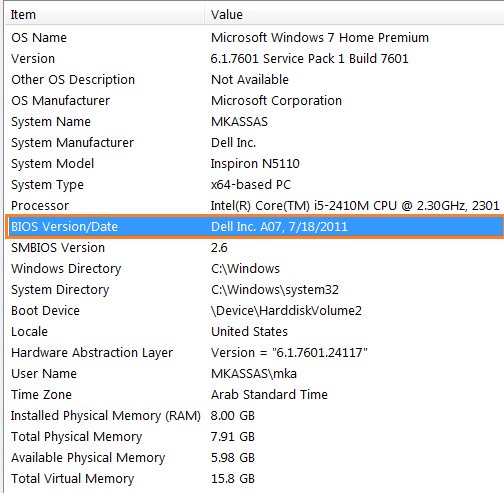Click the Value column header

click(354, 15)
